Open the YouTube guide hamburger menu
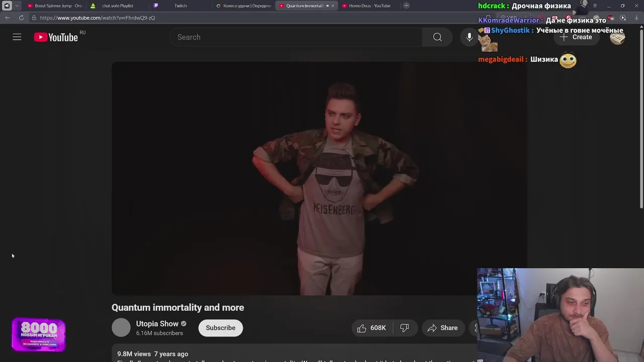The image size is (644, 362). click(17, 37)
